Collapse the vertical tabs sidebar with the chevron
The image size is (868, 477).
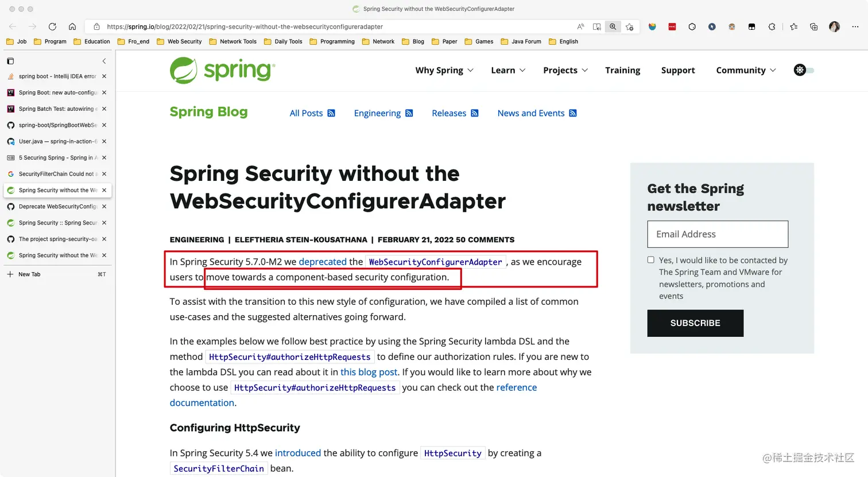click(104, 61)
